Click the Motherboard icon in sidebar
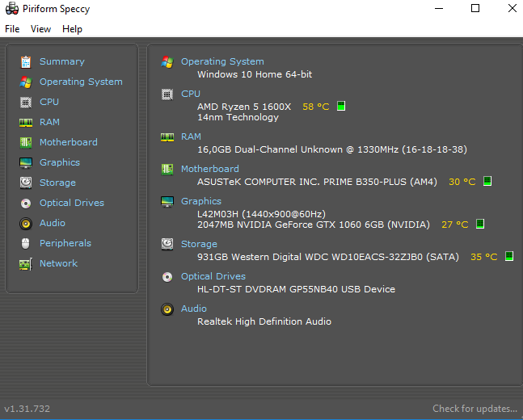The width and height of the screenshot is (523, 420). click(x=26, y=143)
